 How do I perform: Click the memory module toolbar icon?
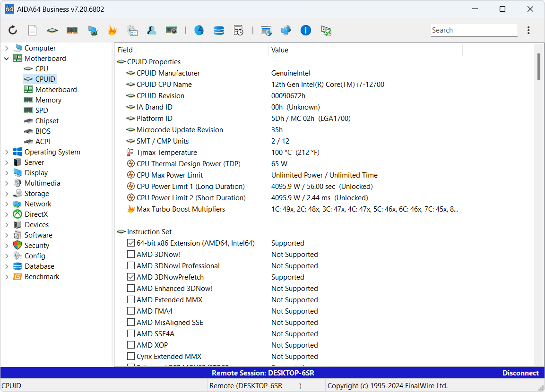[72, 30]
